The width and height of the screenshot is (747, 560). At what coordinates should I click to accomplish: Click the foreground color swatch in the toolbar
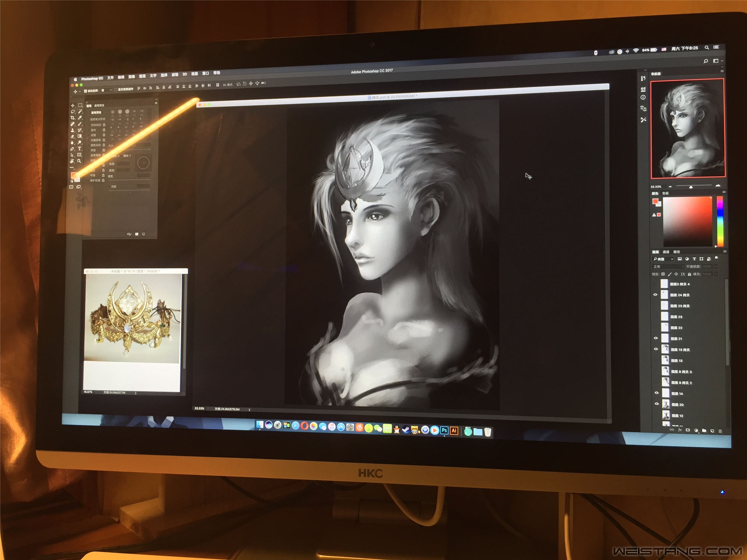point(74,175)
